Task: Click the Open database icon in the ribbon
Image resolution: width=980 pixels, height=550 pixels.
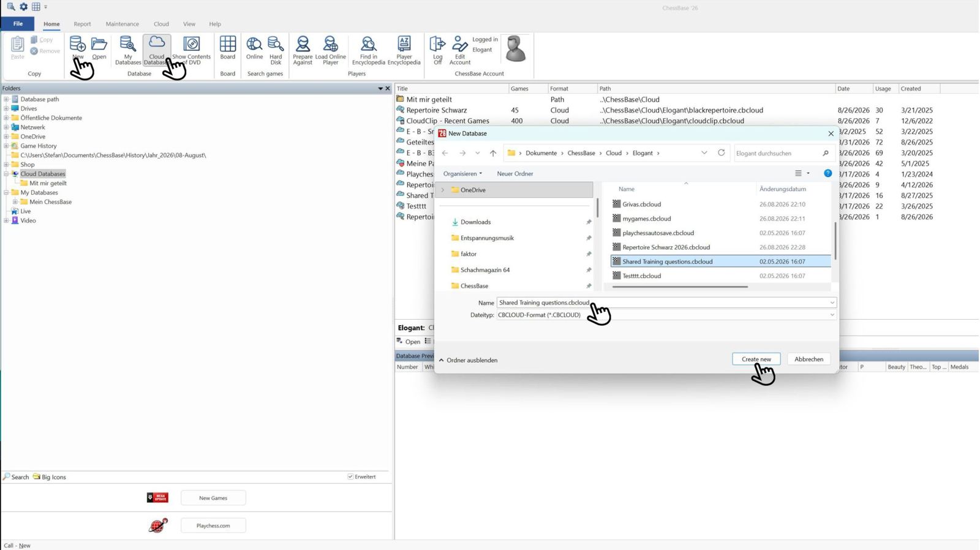Action: point(99,44)
